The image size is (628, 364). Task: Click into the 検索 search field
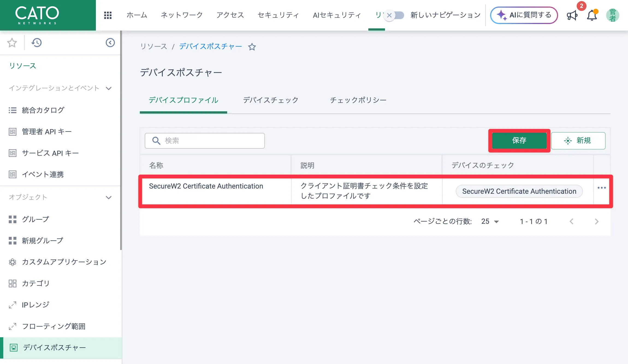pos(205,141)
